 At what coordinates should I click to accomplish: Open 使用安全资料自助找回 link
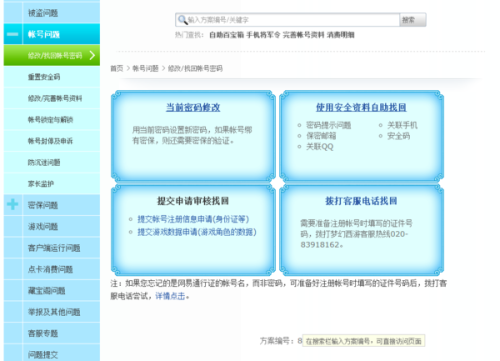click(x=361, y=107)
